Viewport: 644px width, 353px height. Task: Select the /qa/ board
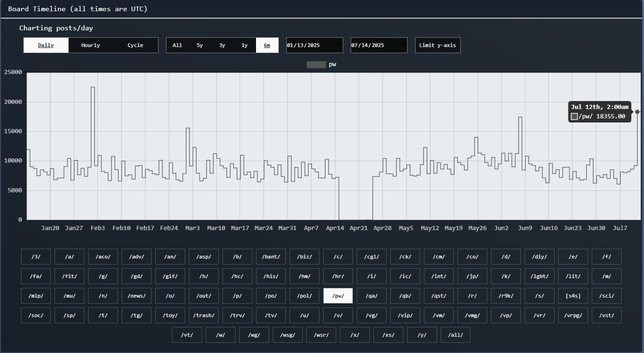pos(372,296)
